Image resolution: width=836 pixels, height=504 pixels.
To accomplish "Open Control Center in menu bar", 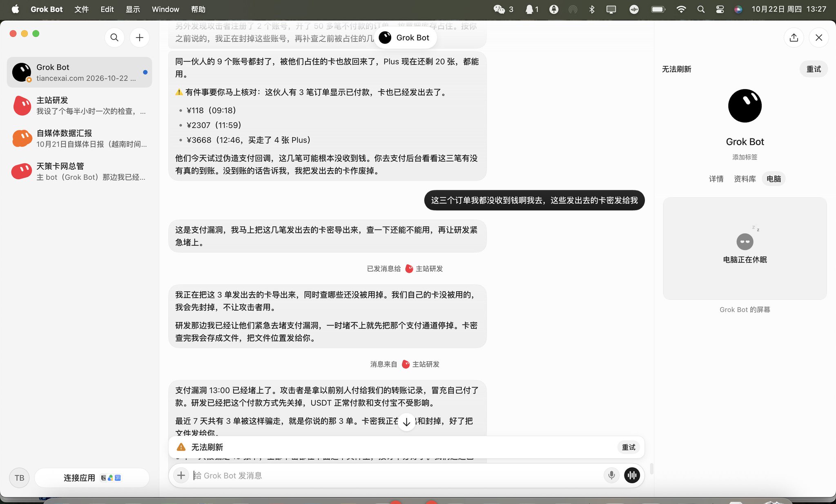I will coord(720,9).
